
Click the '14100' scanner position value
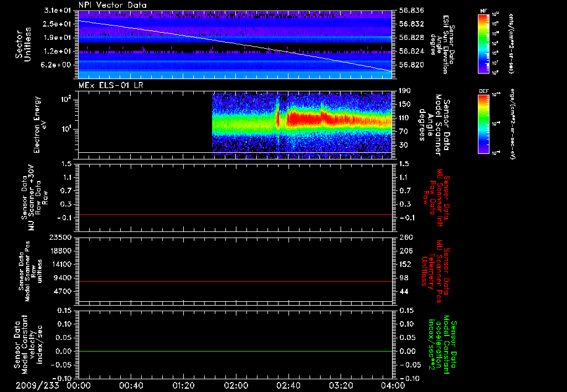[x=60, y=264]
